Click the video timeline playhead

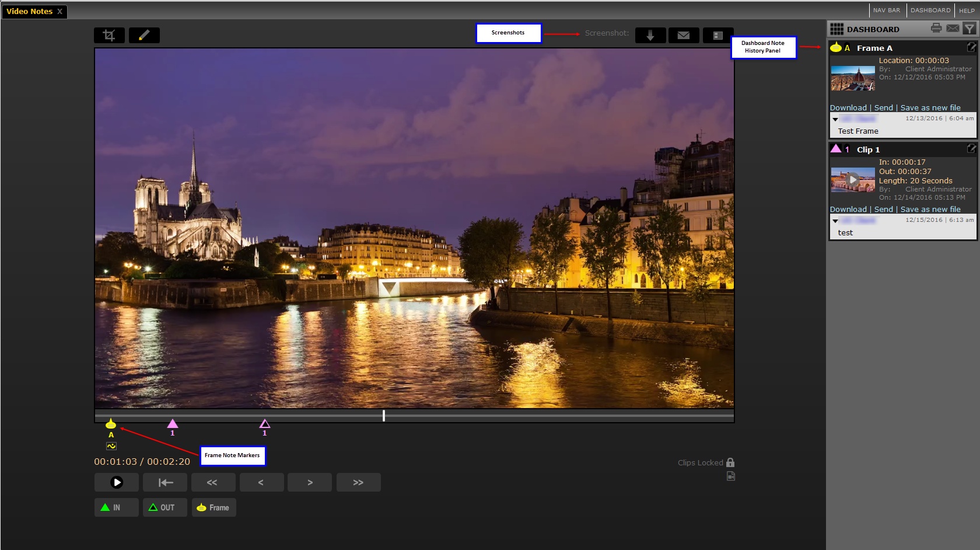pos(384,415)
